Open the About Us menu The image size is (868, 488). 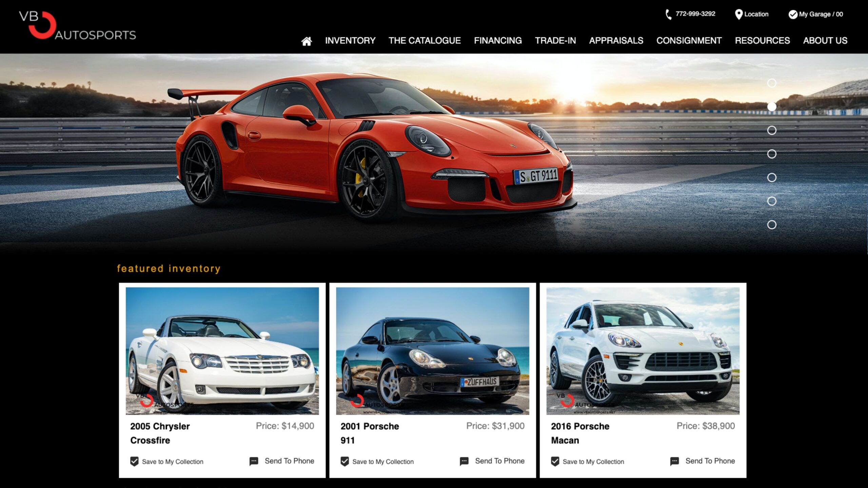[x=825, y=41]
